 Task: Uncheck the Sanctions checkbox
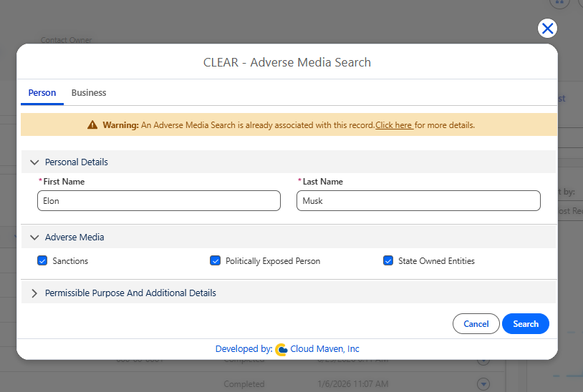[42, 260]
